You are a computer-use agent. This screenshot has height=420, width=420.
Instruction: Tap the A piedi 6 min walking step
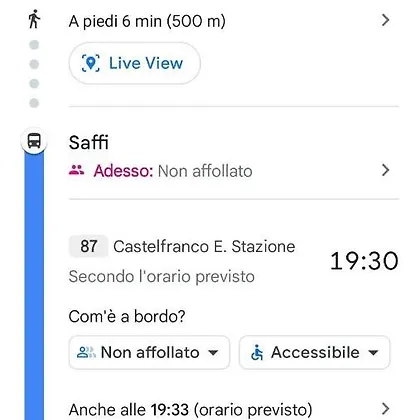tap(147, 21)
